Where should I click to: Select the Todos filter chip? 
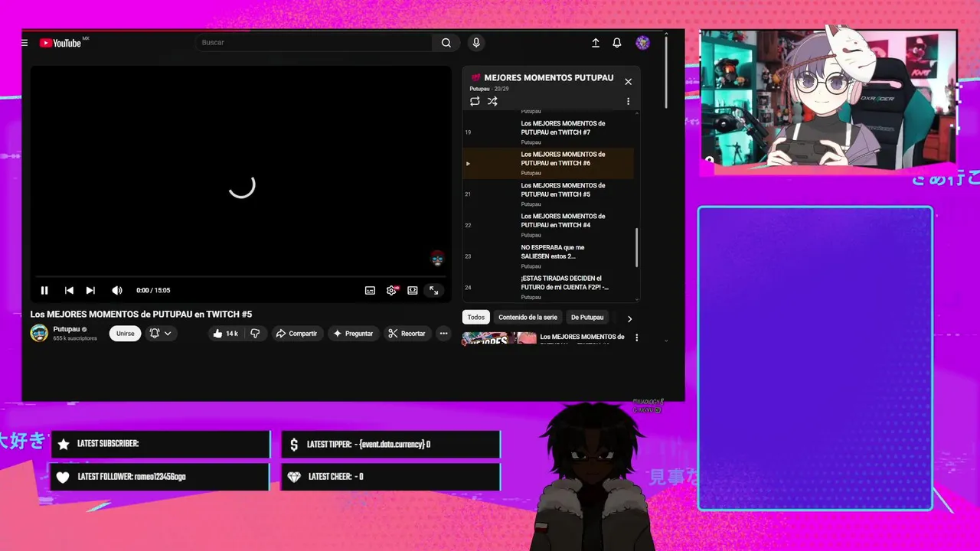(476, 318)
